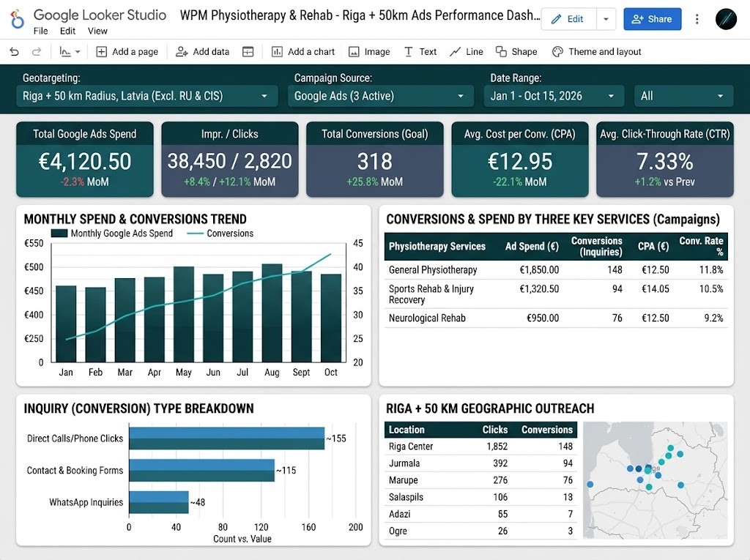Open the Geotargeting Riga + 50 km dropdown
The width and height of the screenshot is (750, 560).
[146, 96]
